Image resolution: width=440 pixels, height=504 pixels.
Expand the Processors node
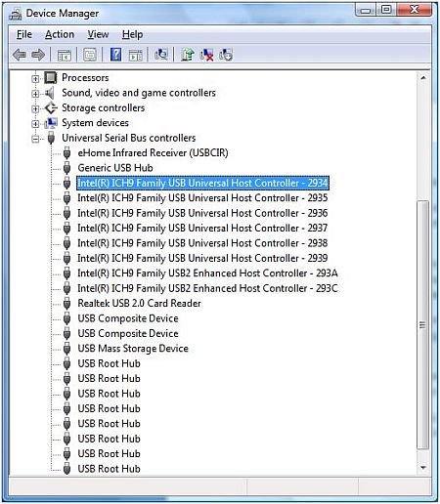35,78
